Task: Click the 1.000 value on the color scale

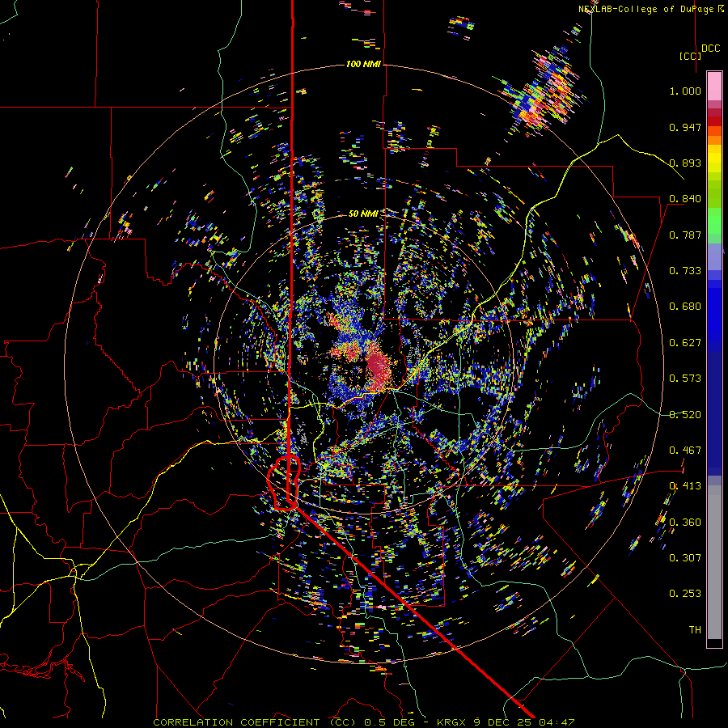Action: [685, 91]
